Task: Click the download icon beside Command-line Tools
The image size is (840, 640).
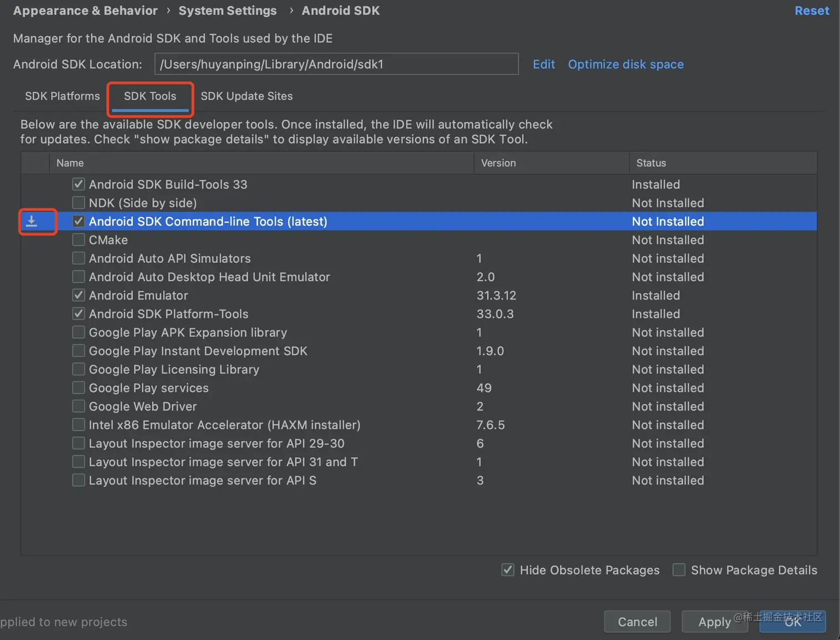Action: 32,221
